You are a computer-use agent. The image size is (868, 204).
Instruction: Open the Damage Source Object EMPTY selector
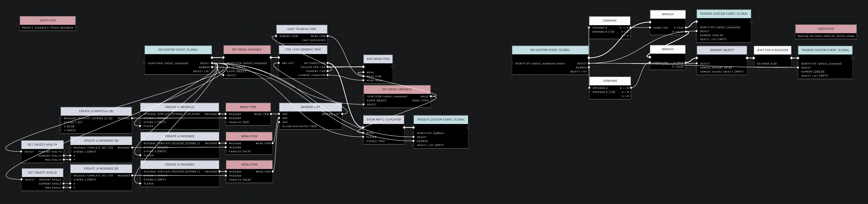click(739, 72)
